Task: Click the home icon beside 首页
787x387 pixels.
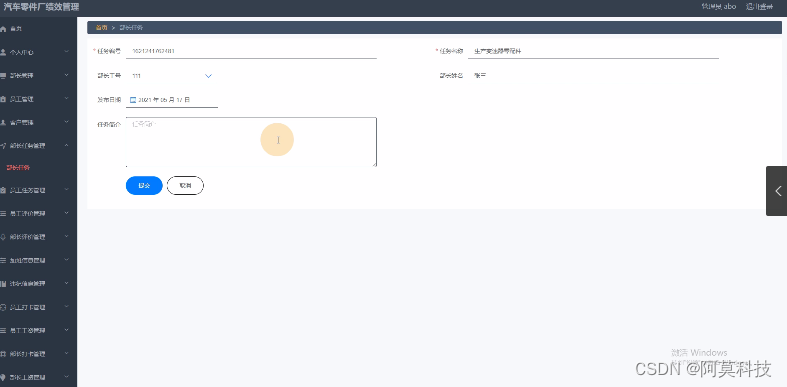Action: (3, 29)
